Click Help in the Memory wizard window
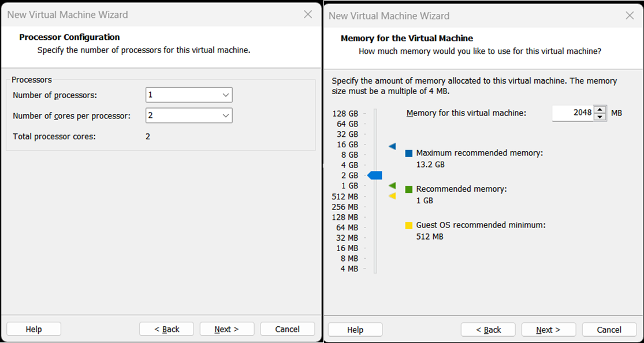Image resolution: width=644 pixels, height=343 pixels. [355, 330]
